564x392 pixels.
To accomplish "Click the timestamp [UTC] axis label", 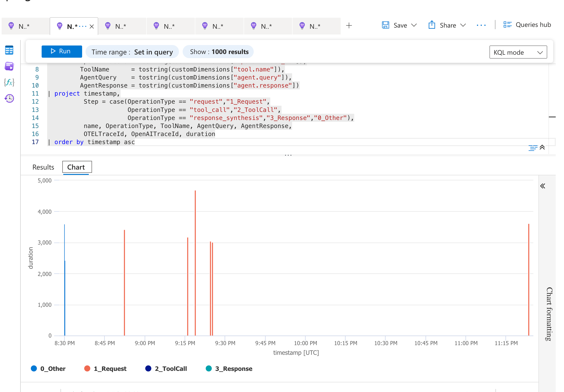I will (x=296, y=352).
